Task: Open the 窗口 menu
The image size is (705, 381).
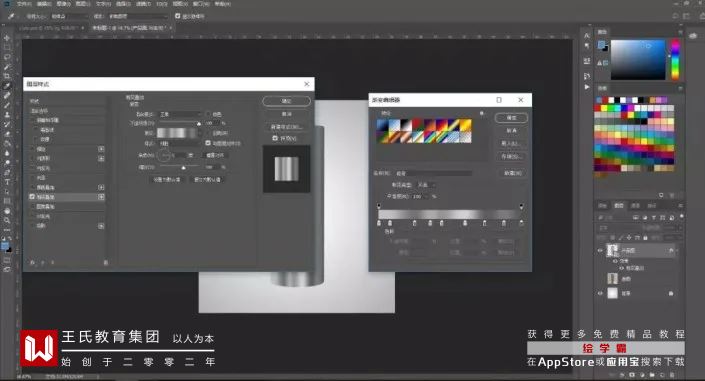Action: click(x=200, y=4)
